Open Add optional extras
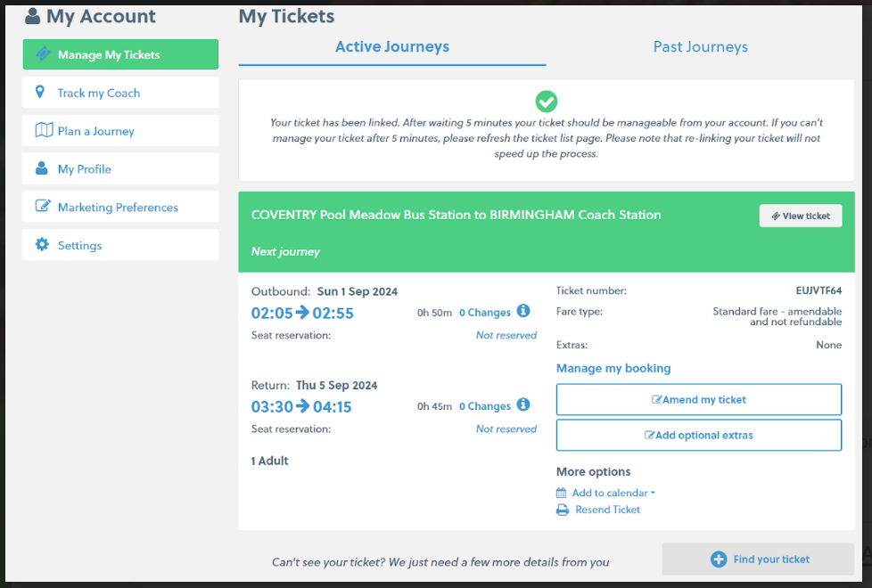 click(698, 435)
